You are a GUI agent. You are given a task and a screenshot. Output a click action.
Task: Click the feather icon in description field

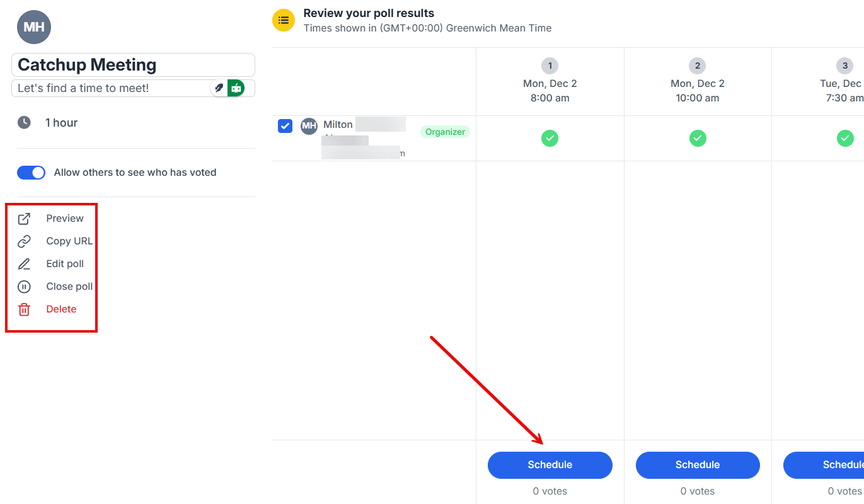click(219, 88)
